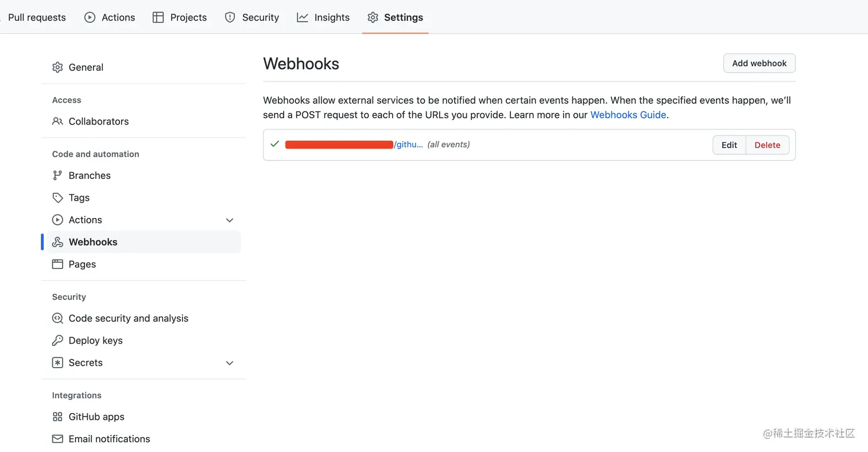
Task: Expand the Actions sidebar chevron
Action: click(x=230, y=220)
